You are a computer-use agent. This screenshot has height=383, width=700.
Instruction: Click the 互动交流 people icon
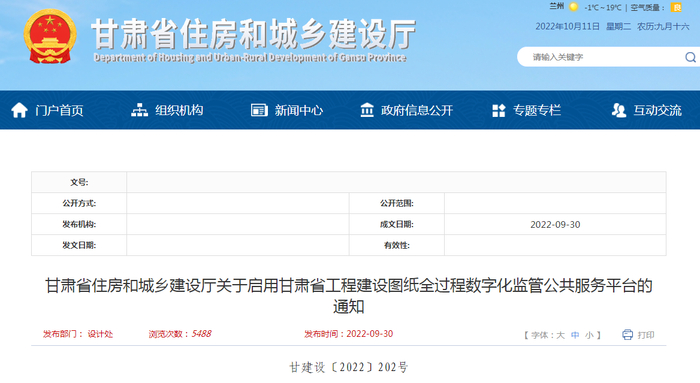tap(619, 110)
